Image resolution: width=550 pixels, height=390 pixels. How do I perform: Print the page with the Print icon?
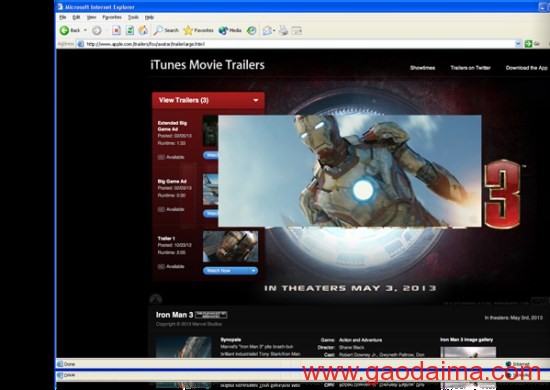[x=283, y=31]
